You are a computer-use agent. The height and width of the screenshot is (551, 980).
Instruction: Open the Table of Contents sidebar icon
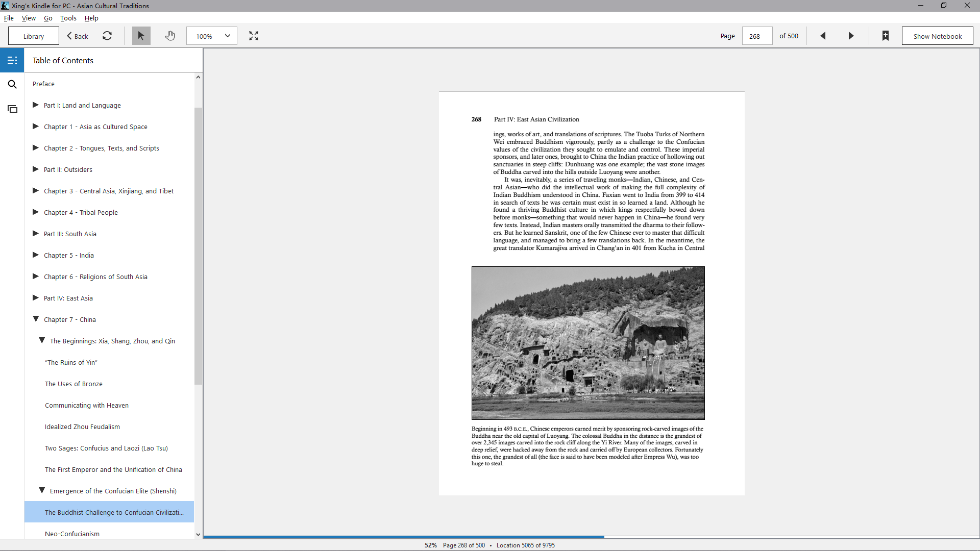12,60
